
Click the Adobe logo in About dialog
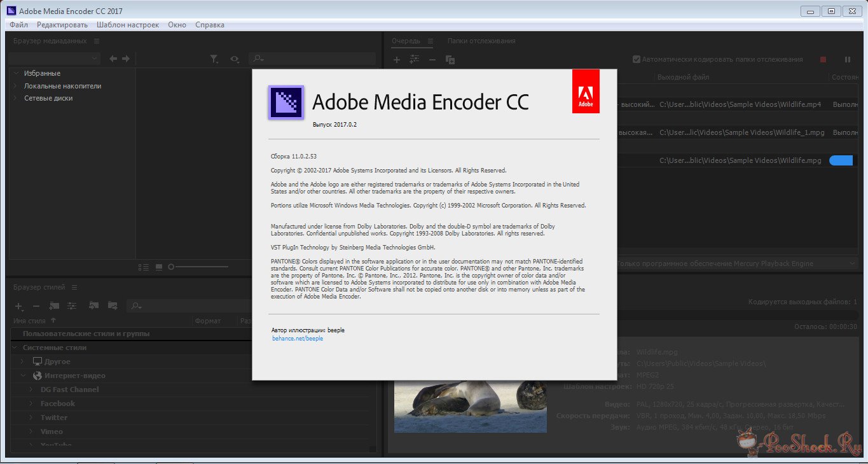tap(586, 91)
